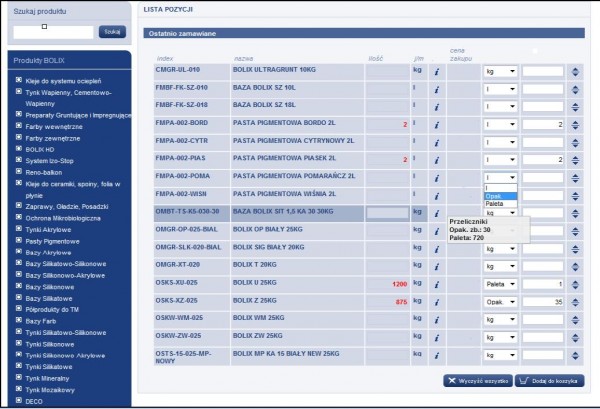
Task: View info for BOLIX MP KA 15 BIAŁY
Action: (x=437, y=355)
